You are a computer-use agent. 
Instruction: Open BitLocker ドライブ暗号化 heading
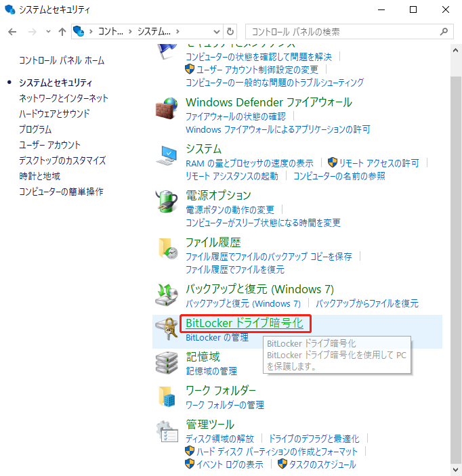245,323
